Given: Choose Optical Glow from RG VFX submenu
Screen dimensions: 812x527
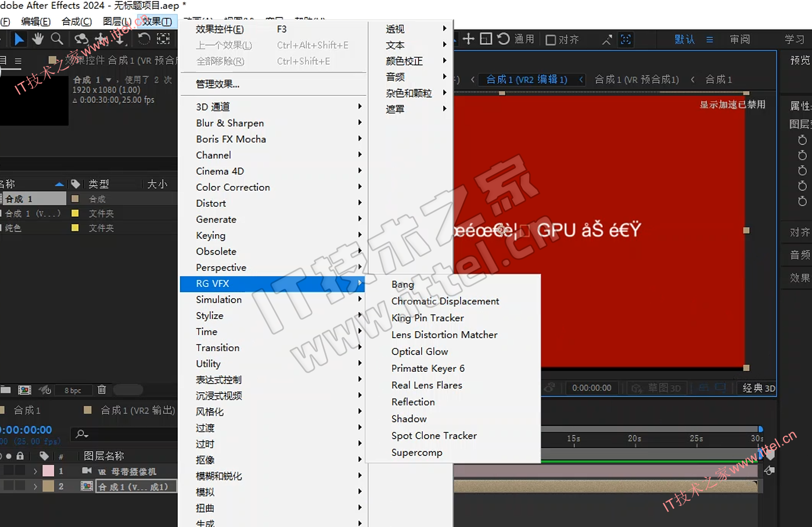Looking at the screenshot, I should pos(453,352).
